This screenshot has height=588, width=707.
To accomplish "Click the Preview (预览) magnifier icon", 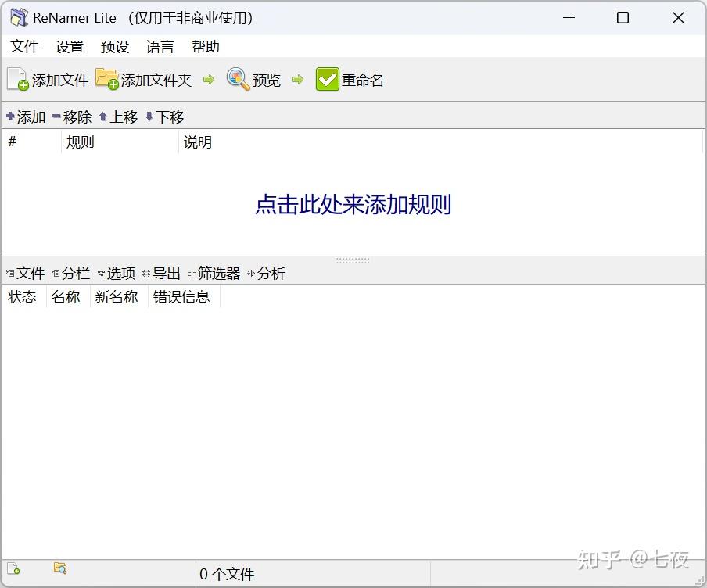I will click(x=238, y=79).
